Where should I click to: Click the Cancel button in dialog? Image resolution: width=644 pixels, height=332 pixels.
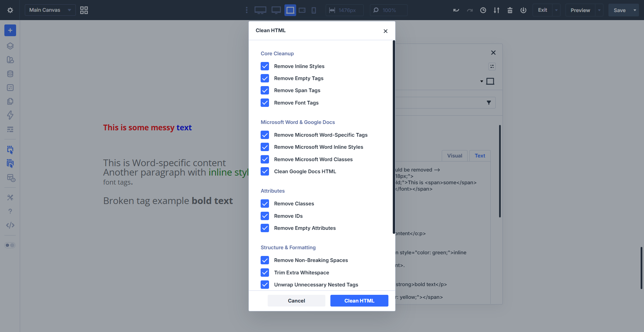coord(297,301)
